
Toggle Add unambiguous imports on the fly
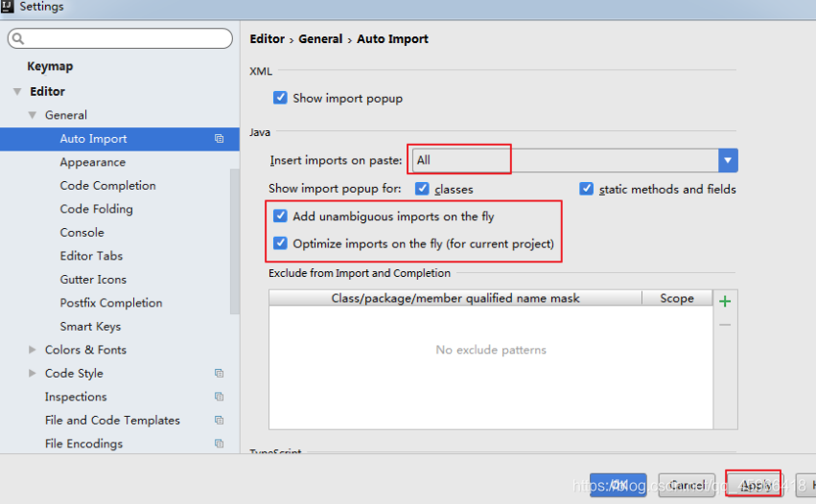pyautogui.click(x=280, y=216)
